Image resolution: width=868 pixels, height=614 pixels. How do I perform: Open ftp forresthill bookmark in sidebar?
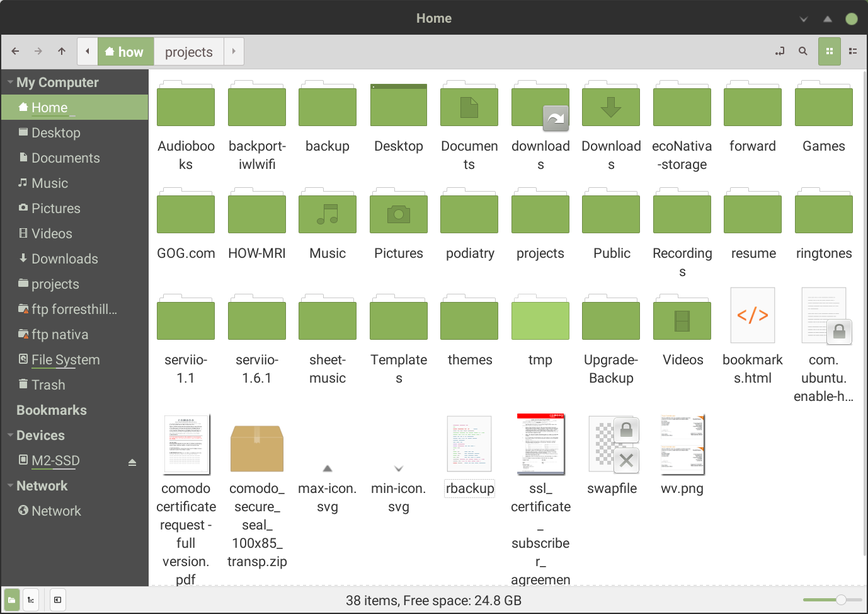tap(74, 310)
